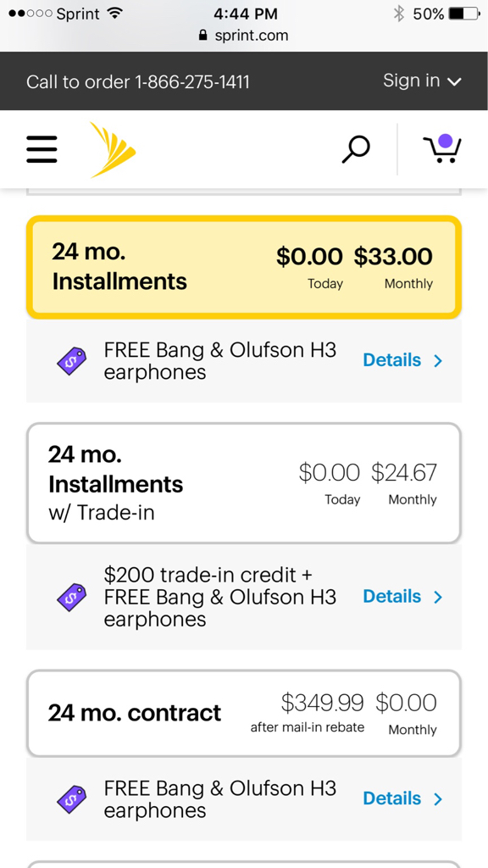Tap the Call to order phone number
488x868 pixels.
pos(191,82)
